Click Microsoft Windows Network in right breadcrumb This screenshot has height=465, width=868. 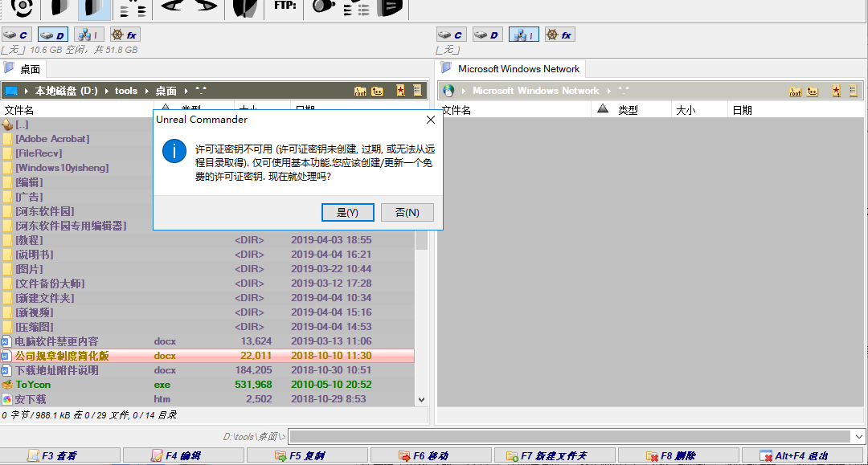(535, 91)
